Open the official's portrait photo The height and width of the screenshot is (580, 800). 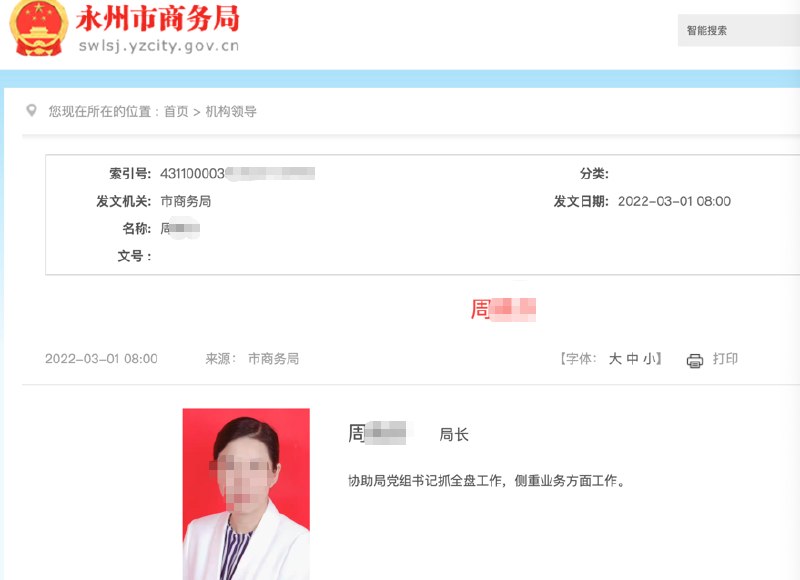(x=246, y=494)
